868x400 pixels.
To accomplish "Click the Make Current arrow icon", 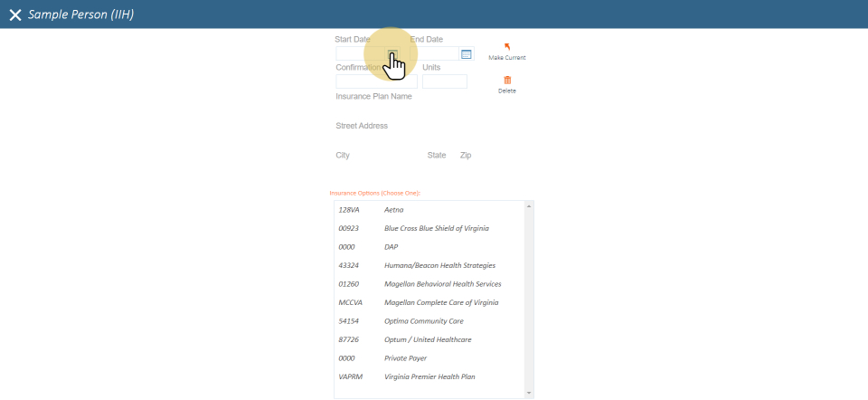I will tap(506, 47).
